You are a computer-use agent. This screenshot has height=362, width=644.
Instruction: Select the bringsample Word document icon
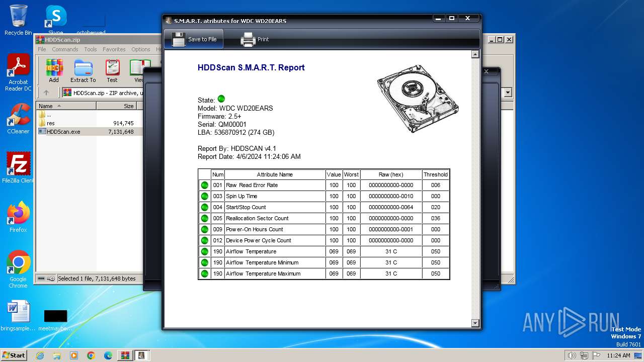pyautogui.click(x=18, y=316)
